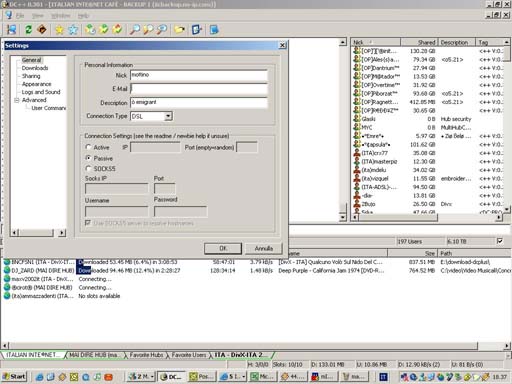
Task: Switch to the Favorite Users tab
Action: coord(189,355)
